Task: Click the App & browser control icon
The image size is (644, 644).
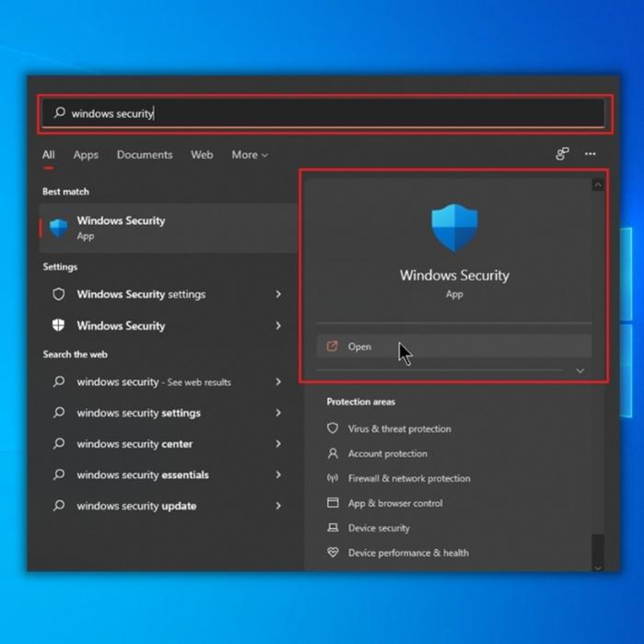Action: tap(333, 503)
